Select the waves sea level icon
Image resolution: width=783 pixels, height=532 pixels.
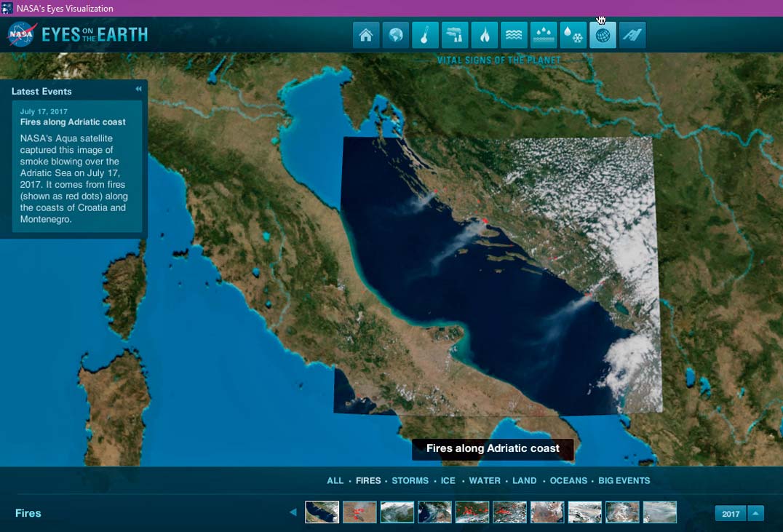[514, 35]
